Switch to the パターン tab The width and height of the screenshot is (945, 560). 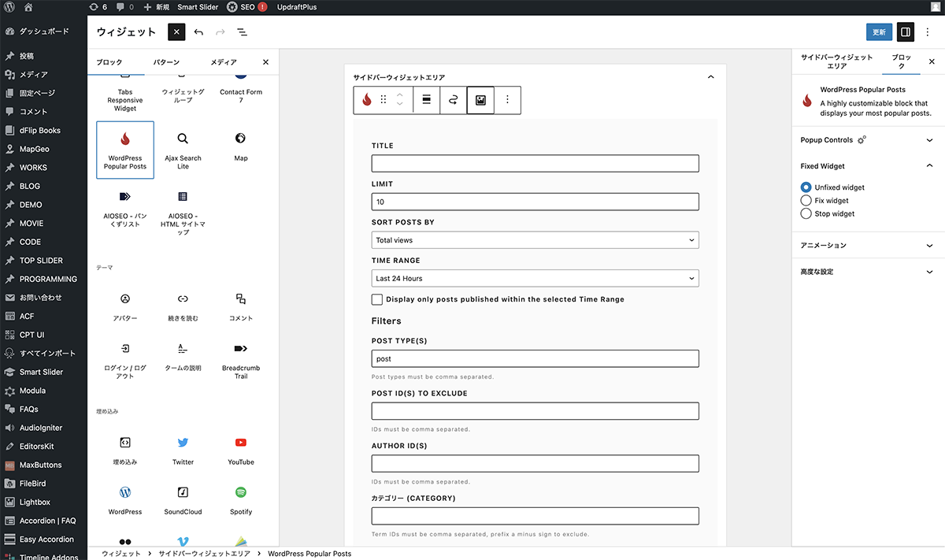tap(165, 62)
